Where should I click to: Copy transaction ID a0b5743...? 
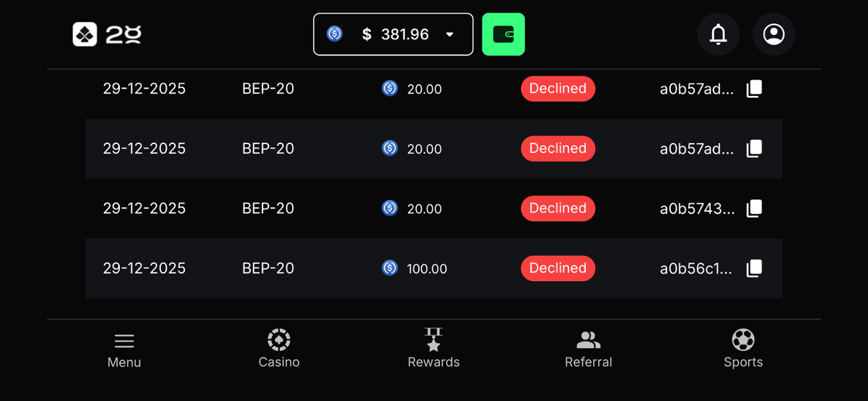tap(754, 208)
